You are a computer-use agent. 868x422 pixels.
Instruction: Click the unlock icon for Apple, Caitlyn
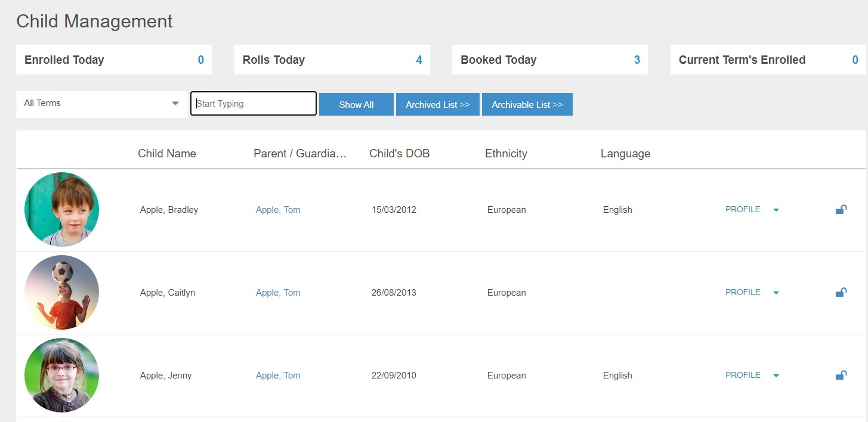coord(841,292)
